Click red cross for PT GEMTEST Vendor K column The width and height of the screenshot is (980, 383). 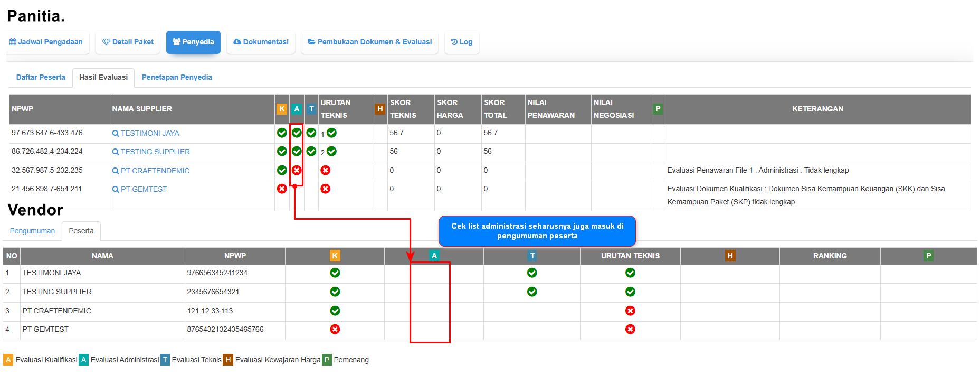click(335, 329)
